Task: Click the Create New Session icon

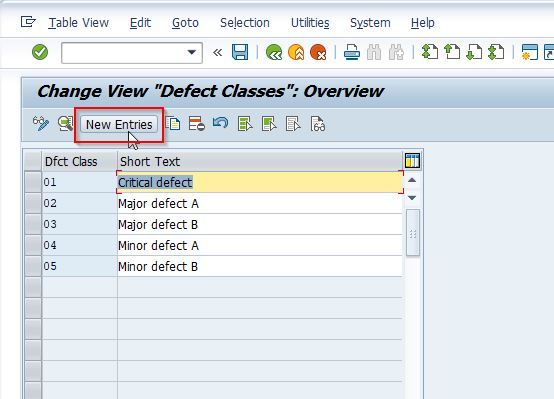Action: tap(530, 52)
